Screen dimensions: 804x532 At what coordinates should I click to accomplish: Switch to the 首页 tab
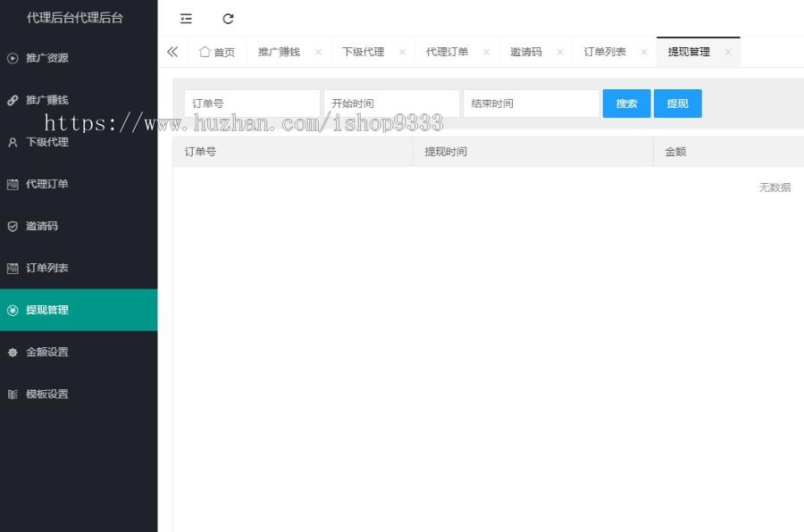217,52
